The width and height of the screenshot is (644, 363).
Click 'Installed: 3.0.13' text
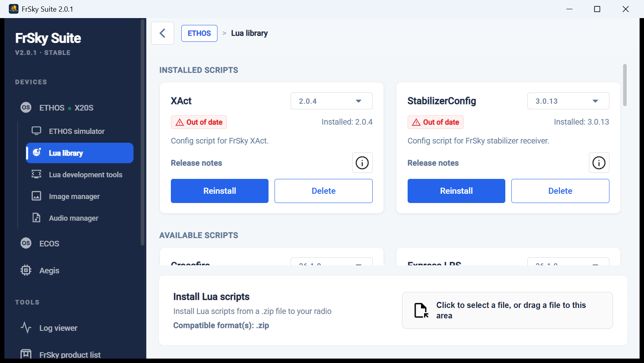point(582,122)
